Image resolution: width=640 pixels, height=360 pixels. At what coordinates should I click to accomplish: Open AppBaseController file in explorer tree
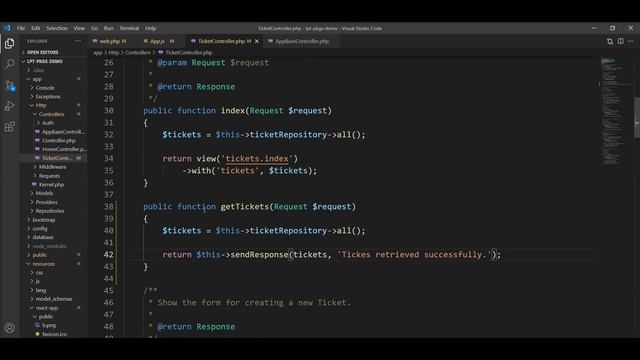pos(62,132)
